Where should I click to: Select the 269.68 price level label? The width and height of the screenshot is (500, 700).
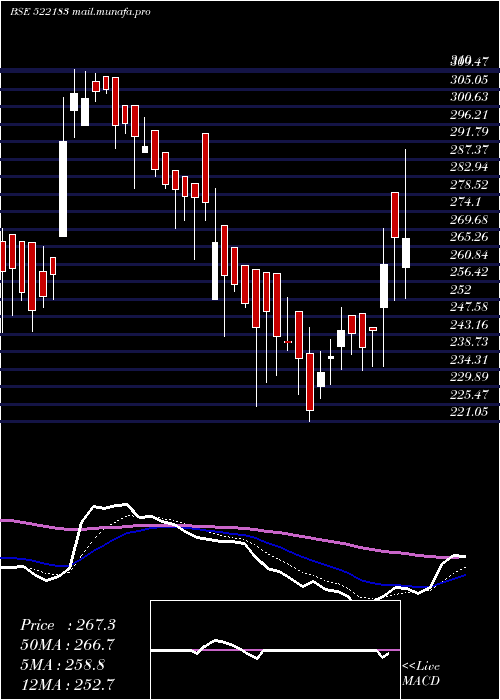(x=468, y=219)
